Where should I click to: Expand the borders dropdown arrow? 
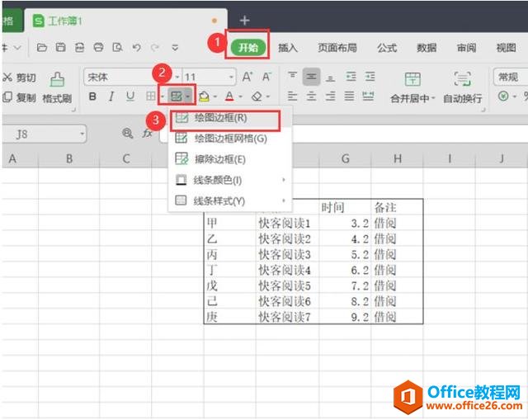(x=163, y=97)
